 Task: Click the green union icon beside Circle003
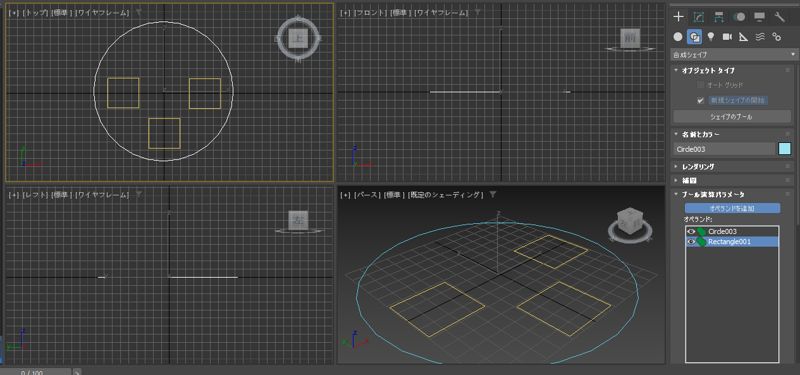click(x=702, y=232)
